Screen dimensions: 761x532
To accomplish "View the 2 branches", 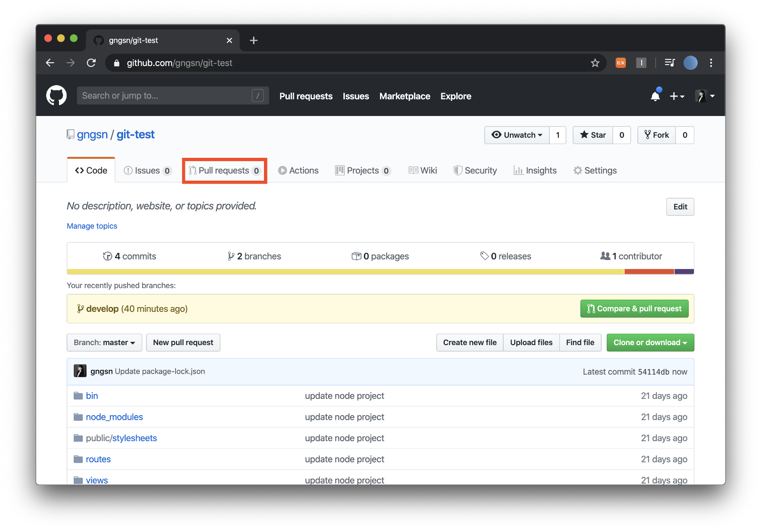I will 254,256.
